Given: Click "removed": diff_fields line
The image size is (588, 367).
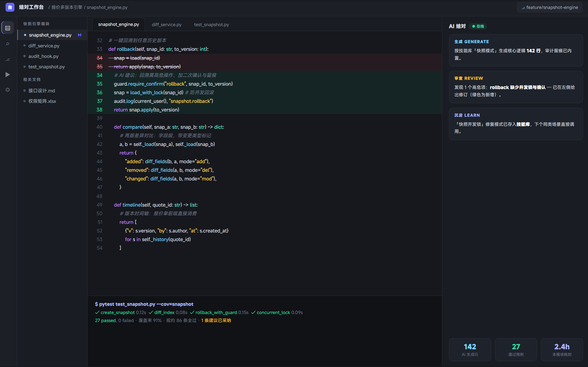Looking at the screenshot, I should 264,170.
